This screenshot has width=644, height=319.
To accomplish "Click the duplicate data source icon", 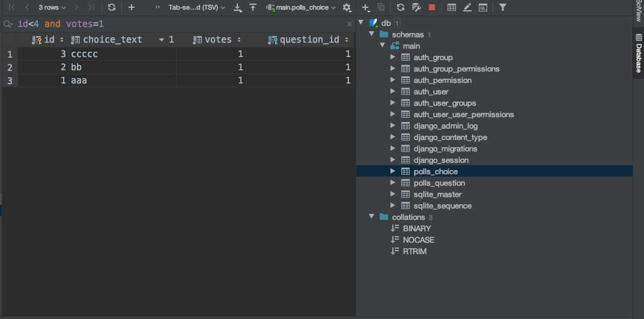I will click(x=381, y=7).
